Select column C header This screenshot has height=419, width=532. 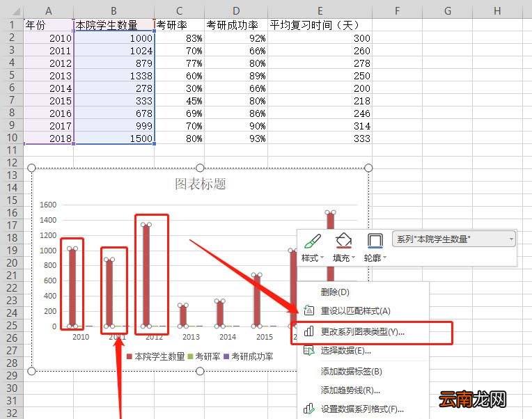[x=179, y=11]
